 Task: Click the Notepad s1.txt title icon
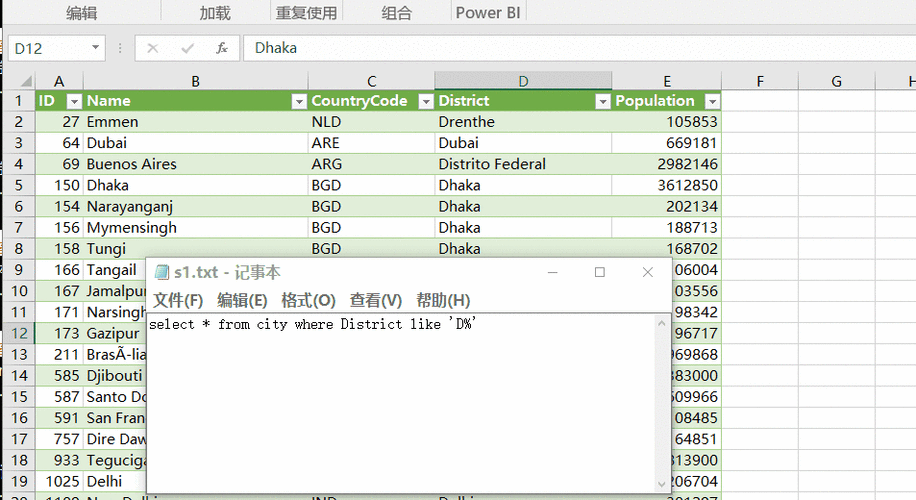tap(162, 272)
